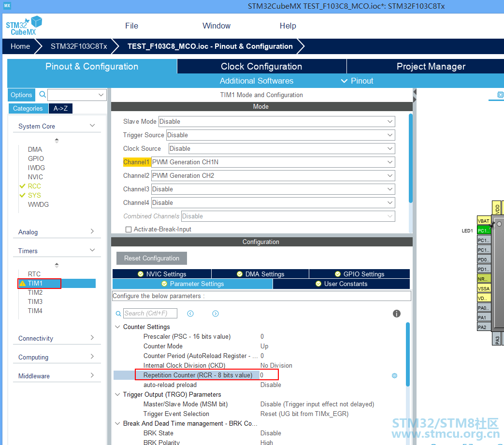Click the PA3 pin at chip bottom
This screenshot has width=504, height=445.
click(x=497, y=339)
